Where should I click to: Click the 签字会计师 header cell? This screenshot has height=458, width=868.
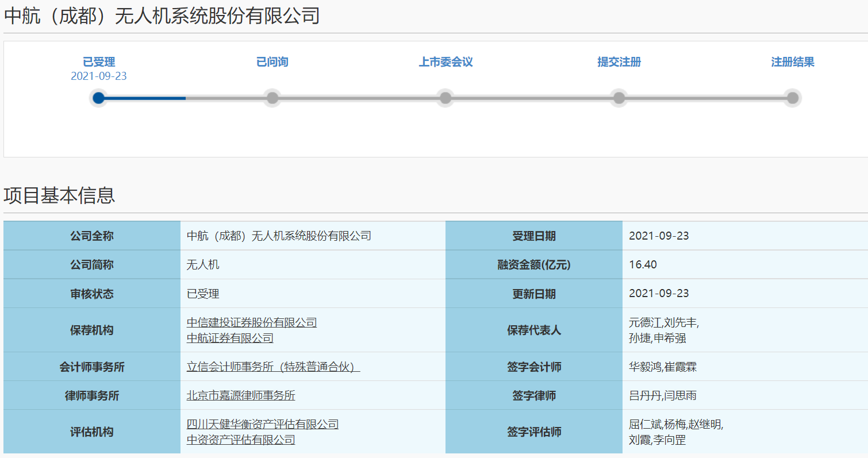click(534, 367)
